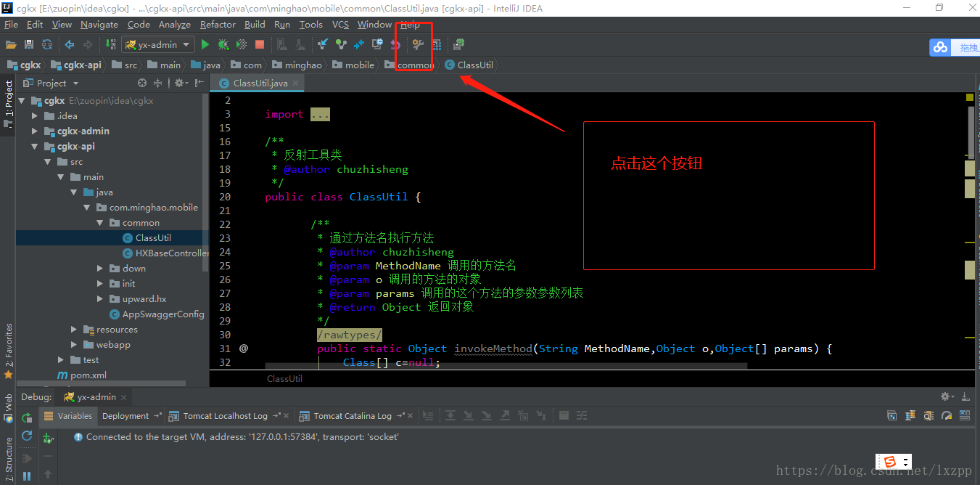The height and width of the screenshot is (485, 980).
Task: Expand the resources folder
Action: (x=74, y=330)
